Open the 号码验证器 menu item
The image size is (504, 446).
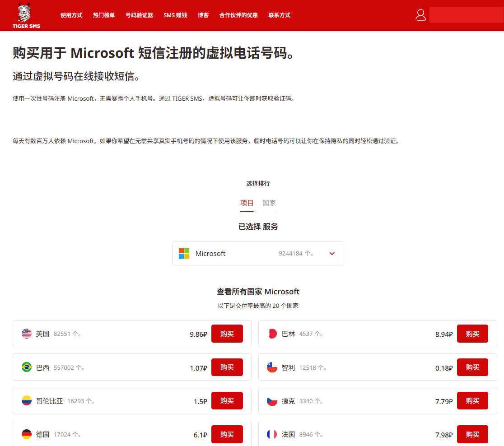(139, 15)
